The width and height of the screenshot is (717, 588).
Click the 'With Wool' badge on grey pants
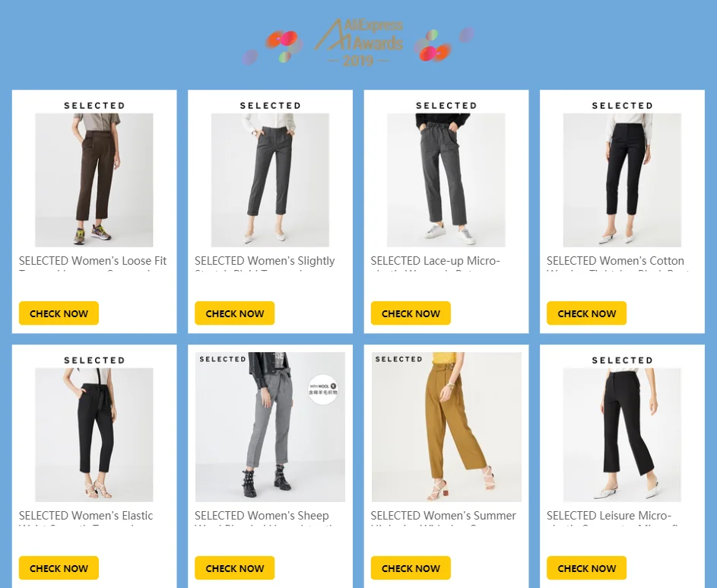[x=323, y=389]
